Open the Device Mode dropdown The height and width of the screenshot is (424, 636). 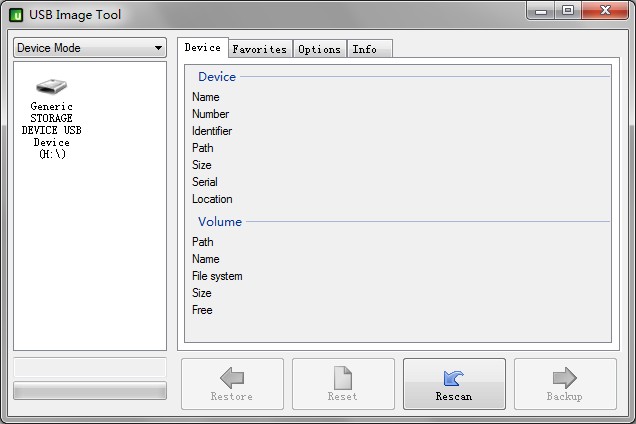pos(90,48)
